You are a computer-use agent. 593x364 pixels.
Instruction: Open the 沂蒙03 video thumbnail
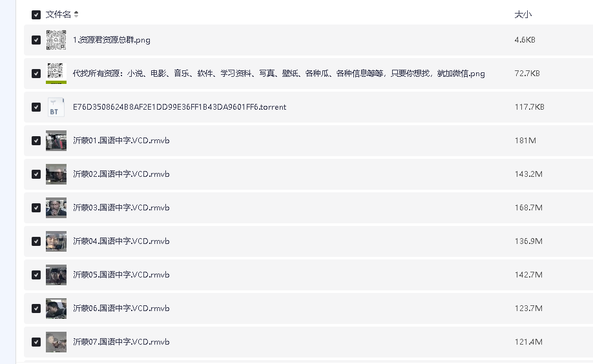[56, 208]
